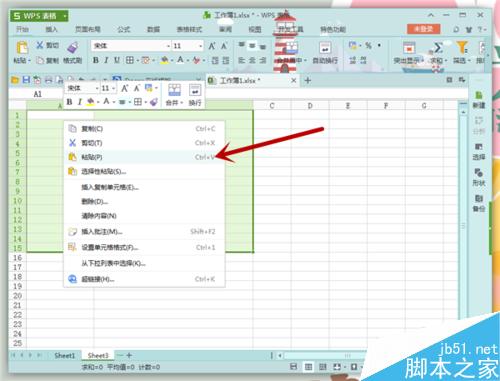500x381 pixels.
Task: Expand the 求和 sum dropdown arrow
Action: [446, 61]
